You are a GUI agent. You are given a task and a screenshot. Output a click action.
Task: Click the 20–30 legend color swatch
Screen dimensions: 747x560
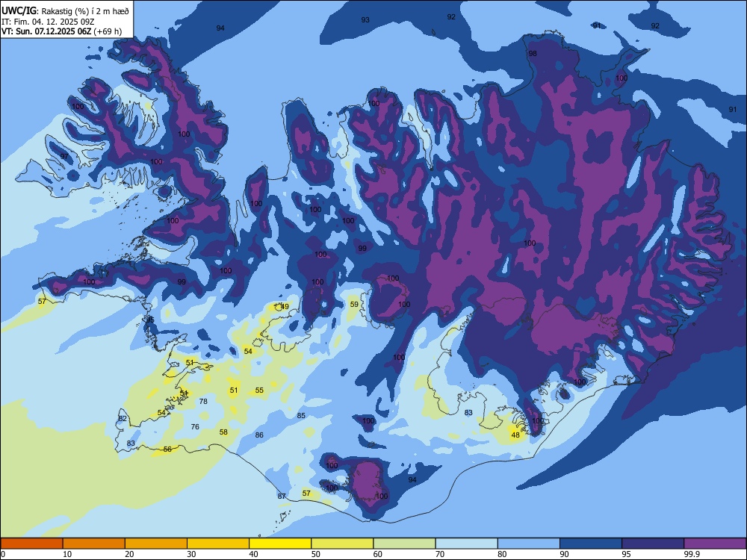click(x=156, y=544)
